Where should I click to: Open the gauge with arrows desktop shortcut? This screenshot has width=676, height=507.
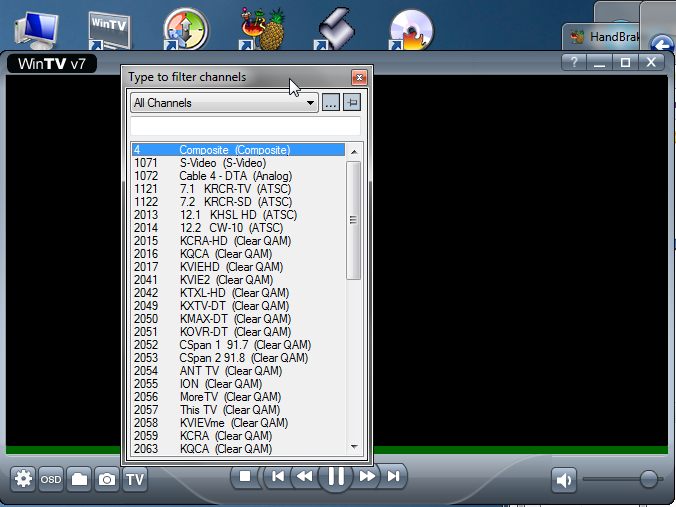click(186, 29)
